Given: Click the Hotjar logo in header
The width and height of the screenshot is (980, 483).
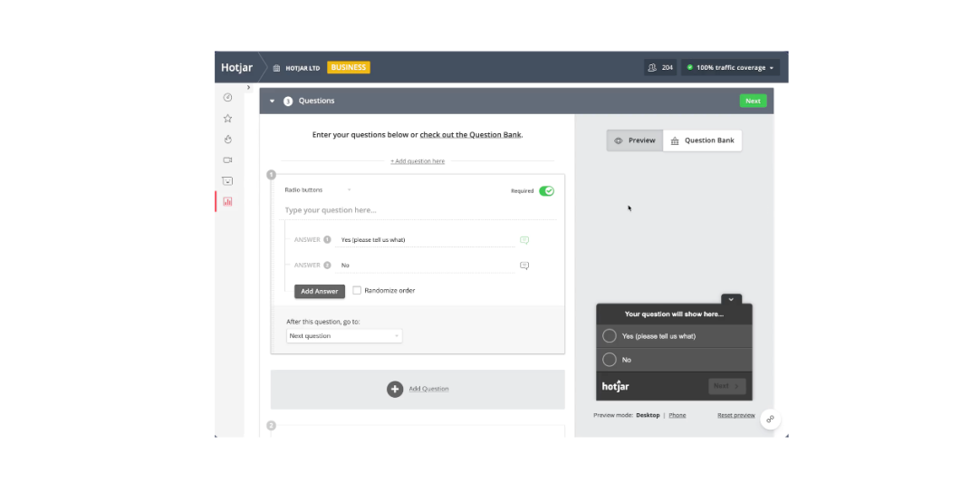Looking at the screenshot, I should click(x=237, y=68).
